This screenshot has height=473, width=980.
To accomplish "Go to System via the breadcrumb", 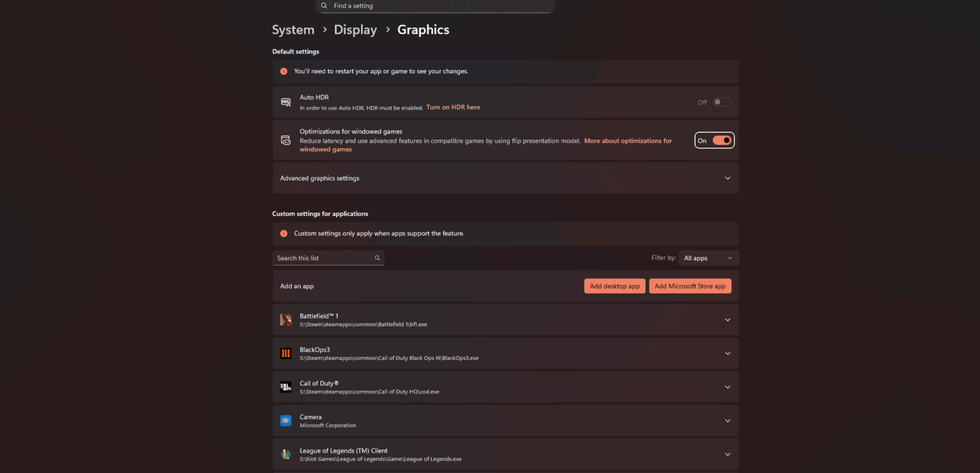I will click(293, 29).
